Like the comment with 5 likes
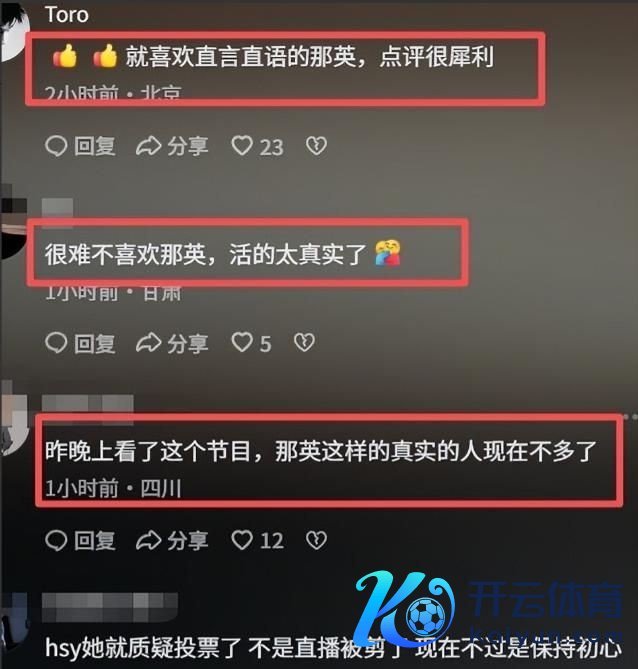638x669 pixels. tap(251, 343)
